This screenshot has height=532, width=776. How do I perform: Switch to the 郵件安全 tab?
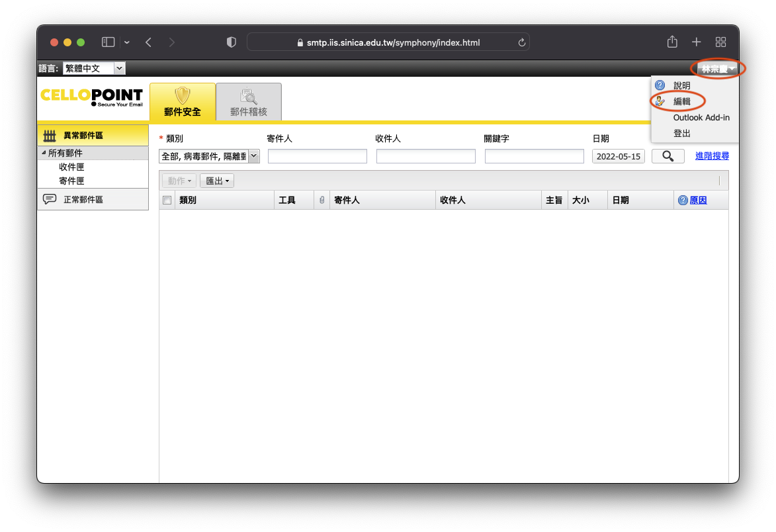[183, 102]
